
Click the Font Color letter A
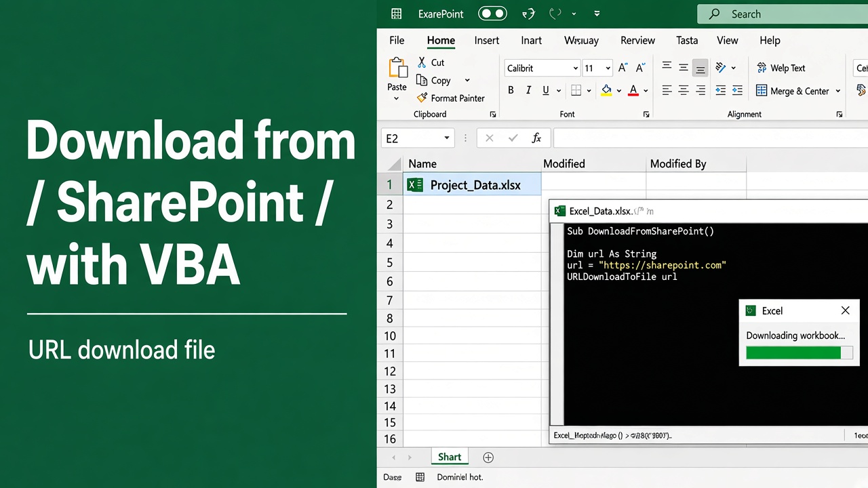tap(633, 90)
